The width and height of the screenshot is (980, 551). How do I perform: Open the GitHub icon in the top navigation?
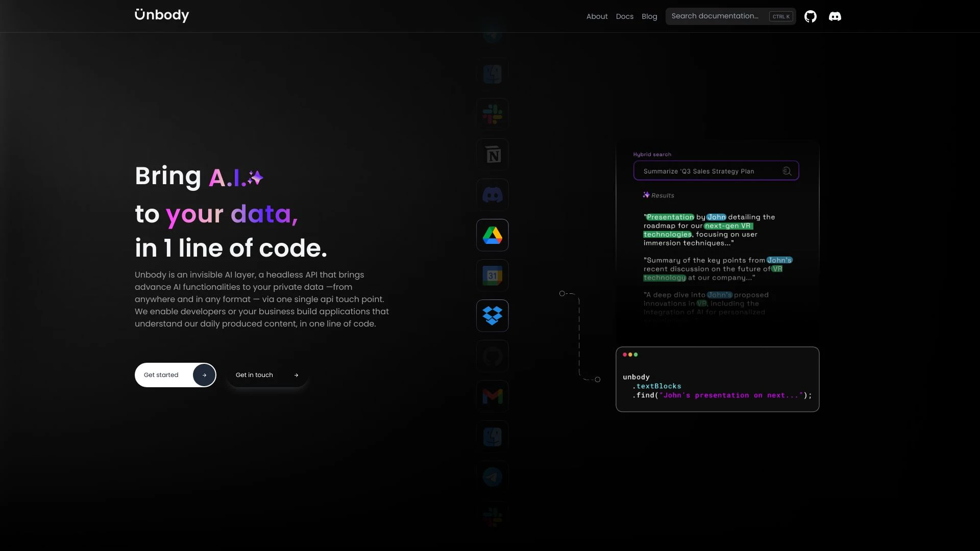(x=811, y=16)
